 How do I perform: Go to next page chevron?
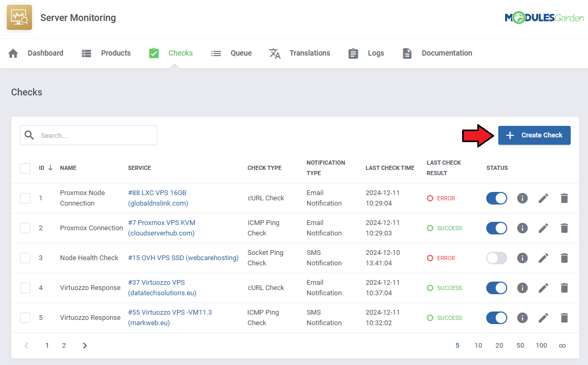tap(85, 346)
